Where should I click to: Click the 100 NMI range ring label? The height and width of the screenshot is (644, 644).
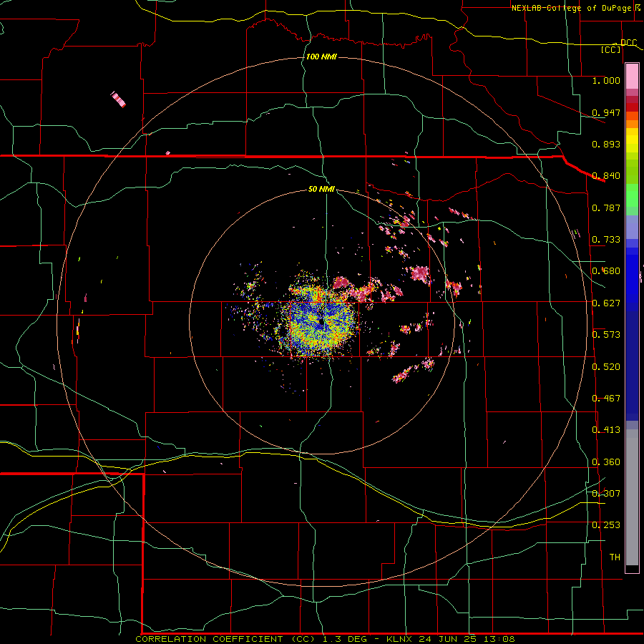click(321, 57)
